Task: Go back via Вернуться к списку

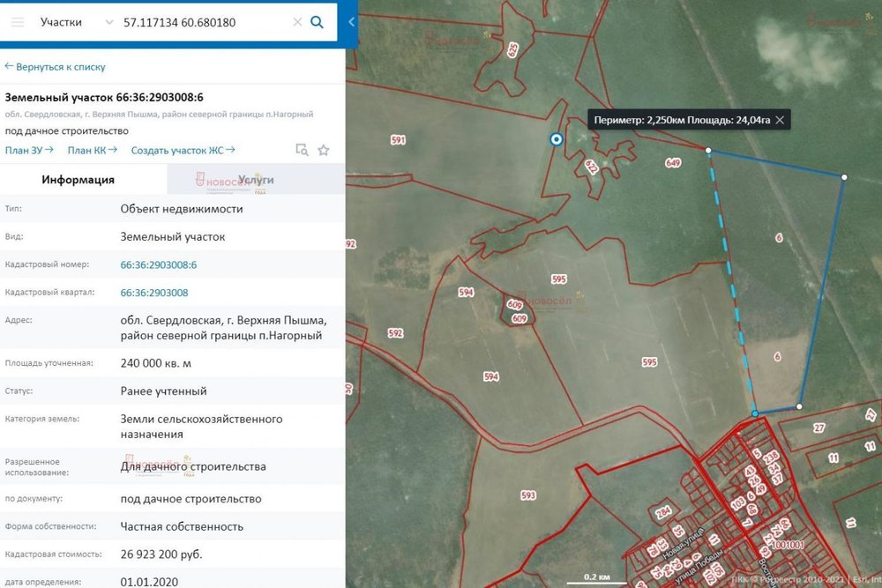Action: tap(55, 66)
